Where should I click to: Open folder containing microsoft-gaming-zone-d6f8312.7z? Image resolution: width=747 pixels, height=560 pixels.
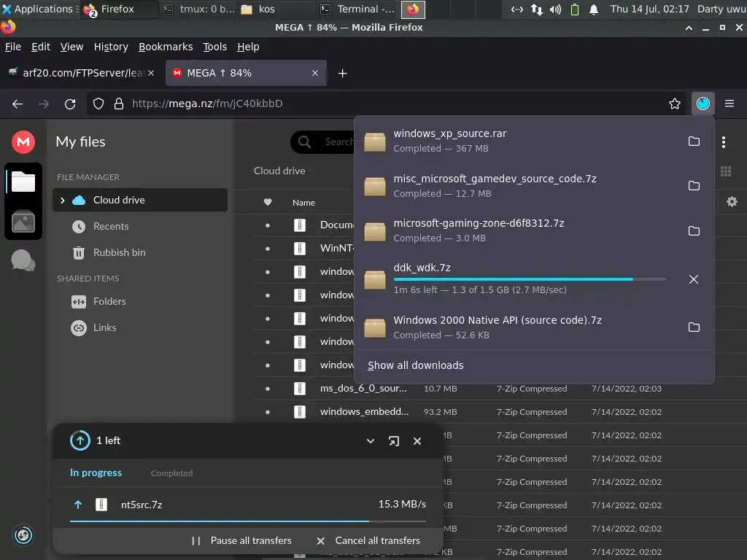click(694, 231)
